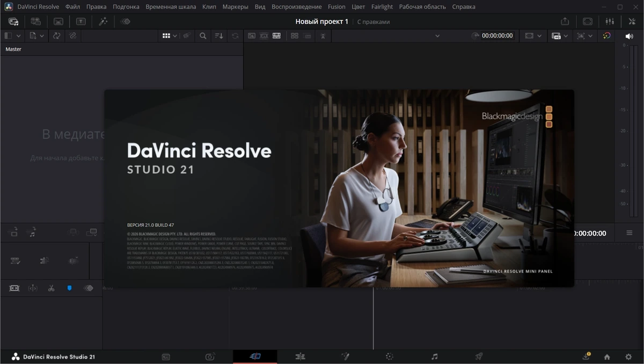The image size is (644, 364).
Task: Open the Effects magic wand icon
Action: pos(103,21)
